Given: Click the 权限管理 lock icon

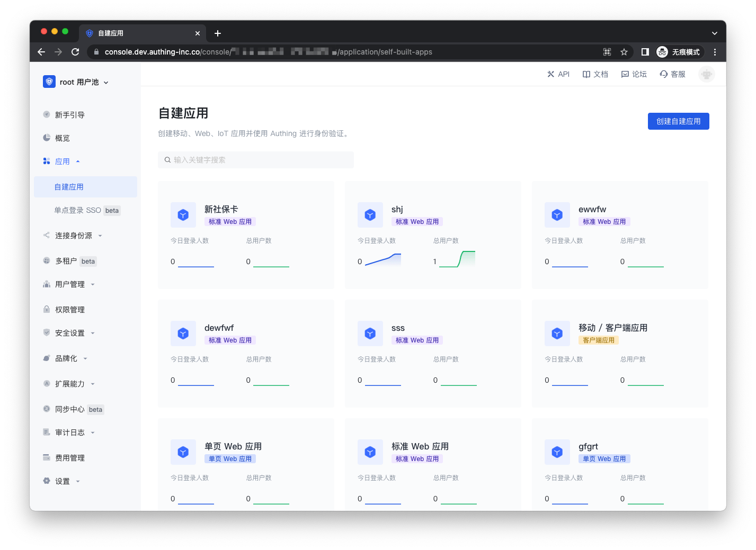Looking at the screenshot, I should pyautogui.click(x=47, y=309).
